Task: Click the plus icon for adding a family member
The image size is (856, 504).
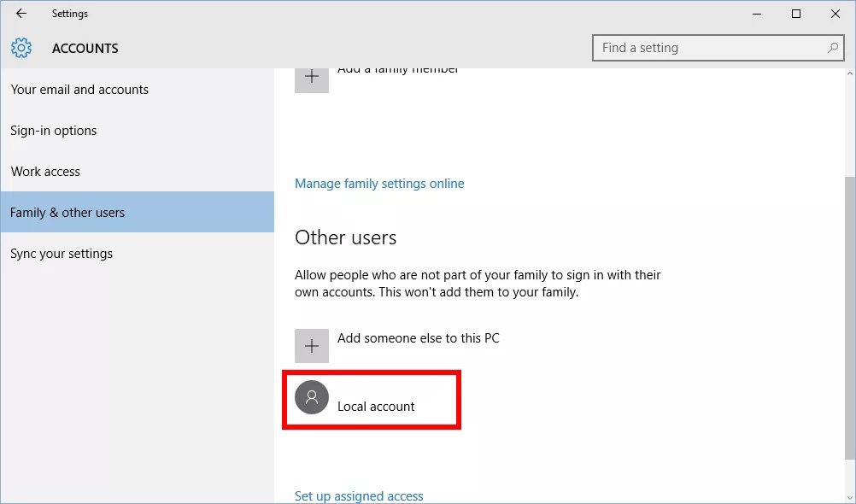Action: click(312, 78)
